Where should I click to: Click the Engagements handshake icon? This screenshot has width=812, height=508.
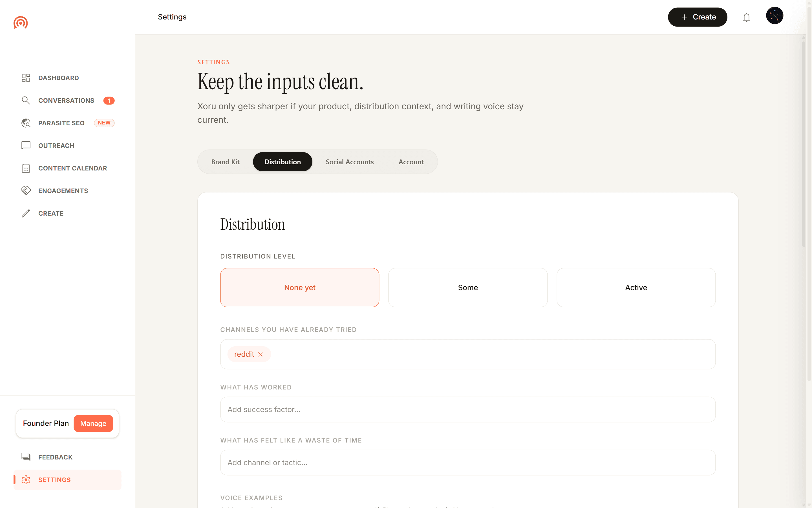pos(26,190)
